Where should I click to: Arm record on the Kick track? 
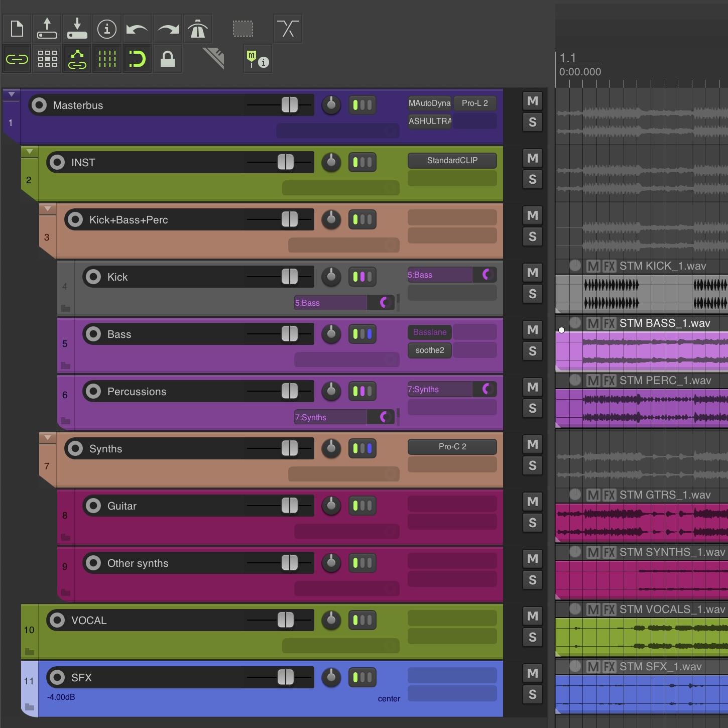click(93, 277)
